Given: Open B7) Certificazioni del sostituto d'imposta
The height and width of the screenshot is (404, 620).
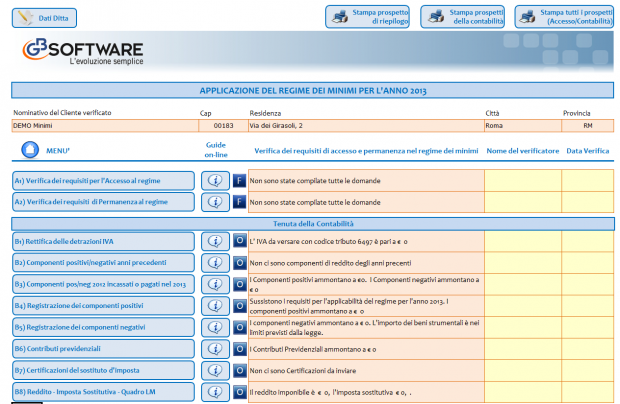Looking at the screenshot, I should [103, 370].
